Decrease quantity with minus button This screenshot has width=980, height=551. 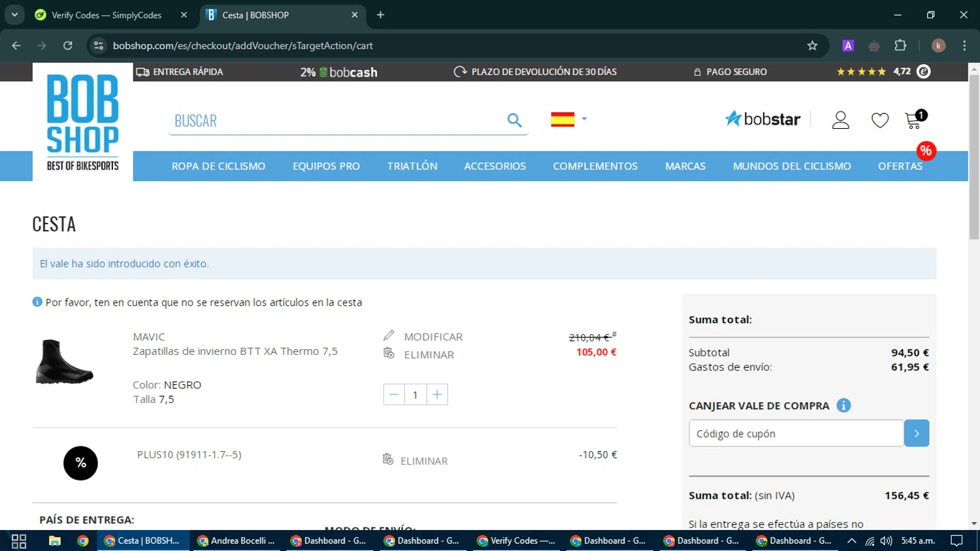(394, 395)
